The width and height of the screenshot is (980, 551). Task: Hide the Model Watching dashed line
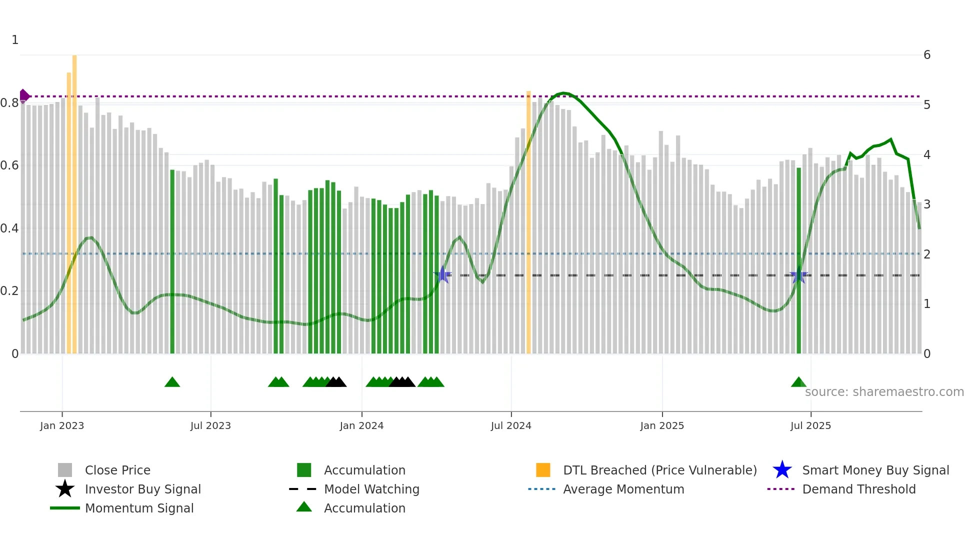click(371, 489)
